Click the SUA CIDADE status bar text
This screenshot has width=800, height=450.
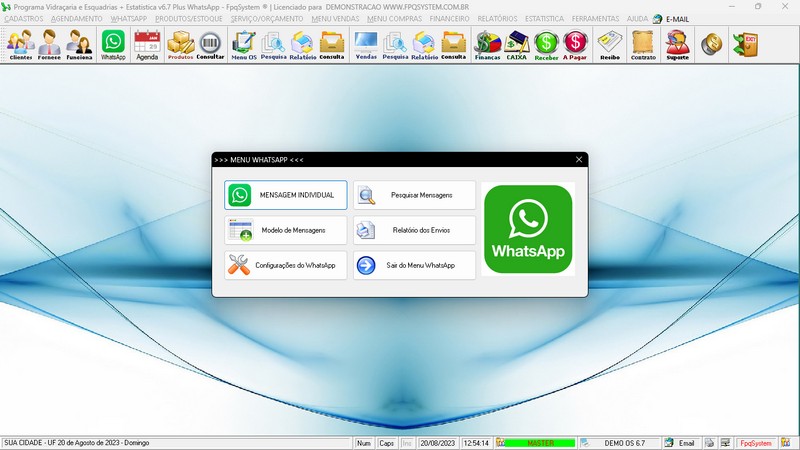click(77, 443)
